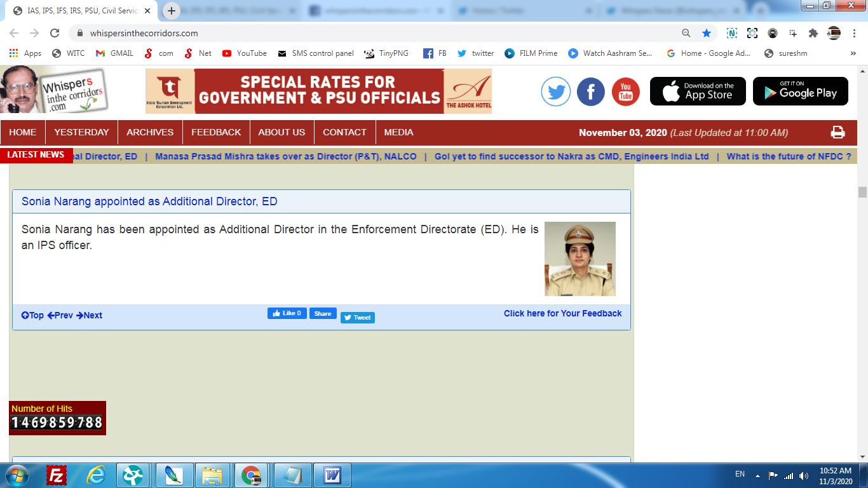This screenshot has width=868, height=488.
Task: Go to the FEEDBACK menu item
Action: 216,132
